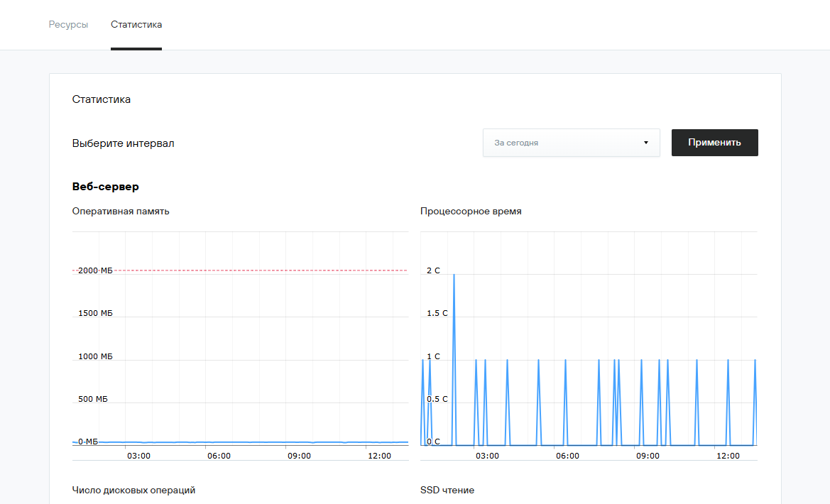The height and width of the screenshot is (504, 830).
Task: Click the Оперативная память chart title
Action: (x=121, y=211)
